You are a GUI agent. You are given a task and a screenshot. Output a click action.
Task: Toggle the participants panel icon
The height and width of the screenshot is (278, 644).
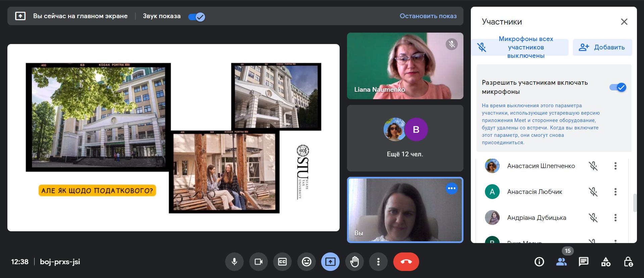561,262
